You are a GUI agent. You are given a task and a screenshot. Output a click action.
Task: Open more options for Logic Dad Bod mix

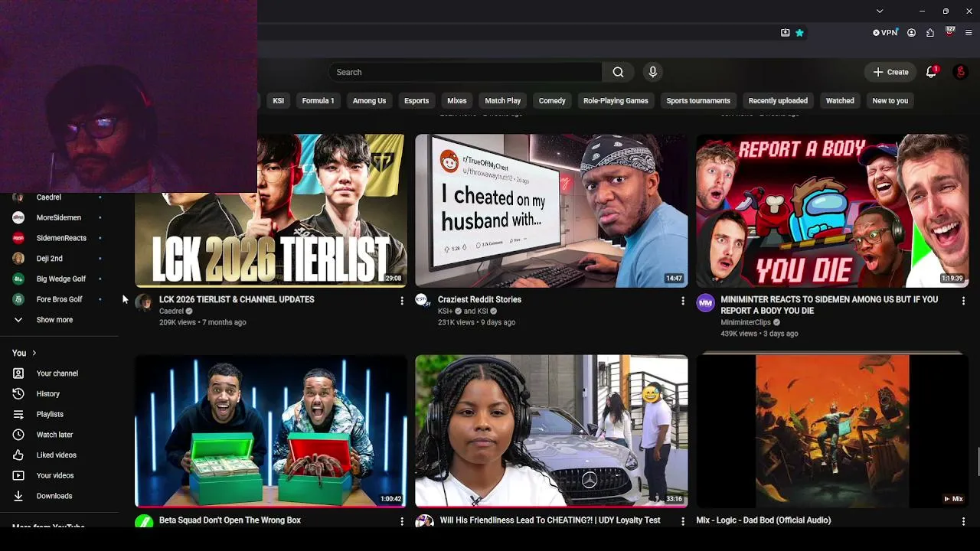pyautogui.click(x=963, y=521)
